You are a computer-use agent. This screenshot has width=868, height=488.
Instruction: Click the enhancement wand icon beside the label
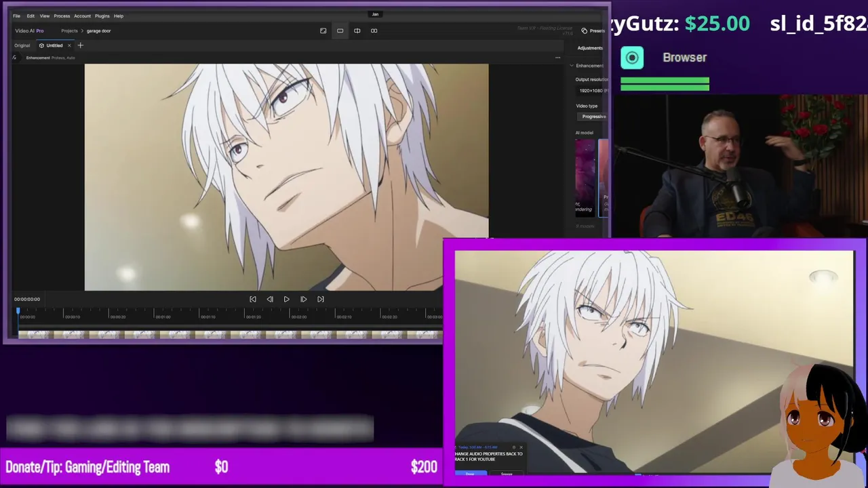(x=14, y=58)
